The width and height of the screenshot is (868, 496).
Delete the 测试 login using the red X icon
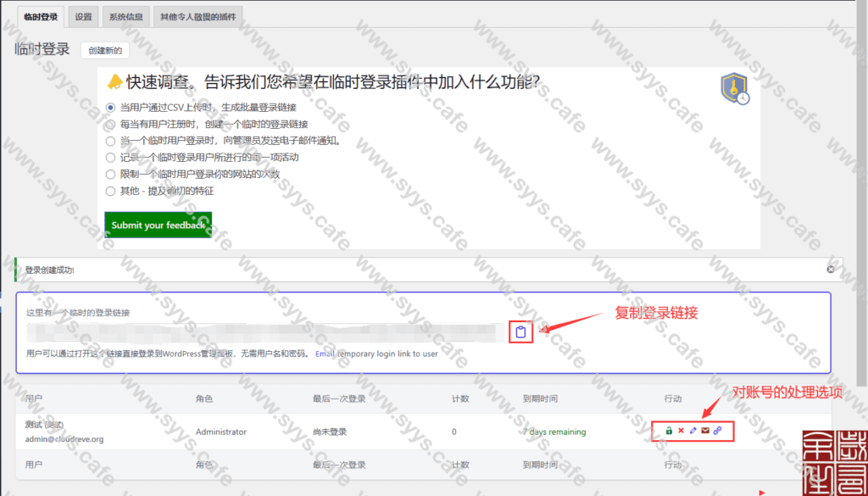click(681, 430)
